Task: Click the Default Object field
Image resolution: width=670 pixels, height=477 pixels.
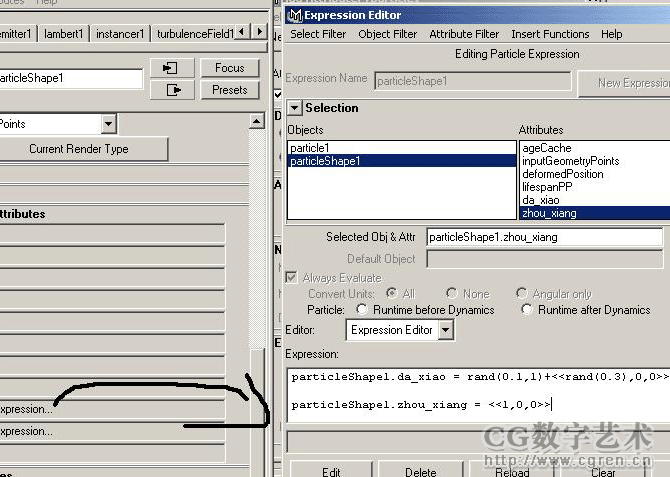Action: [x=545, y=259]
